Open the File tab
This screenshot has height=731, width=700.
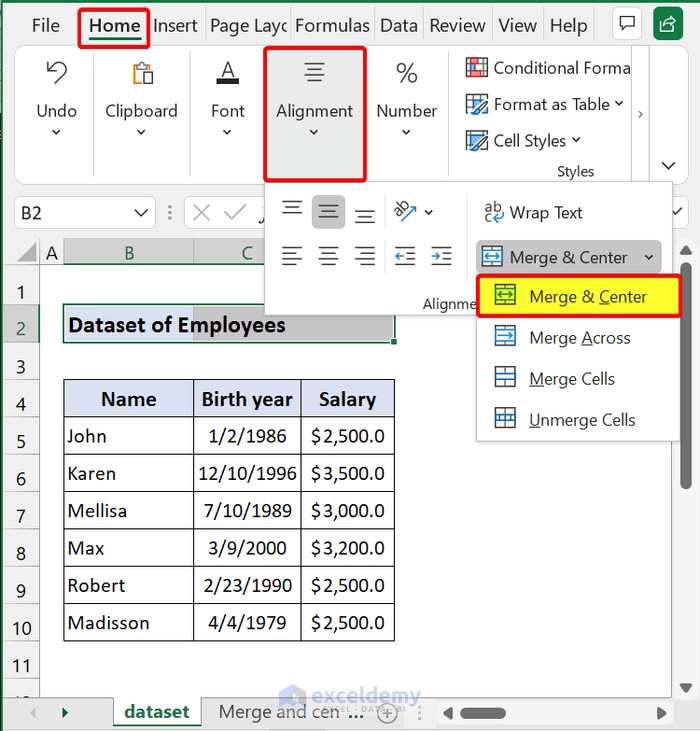tap(46, 25)
